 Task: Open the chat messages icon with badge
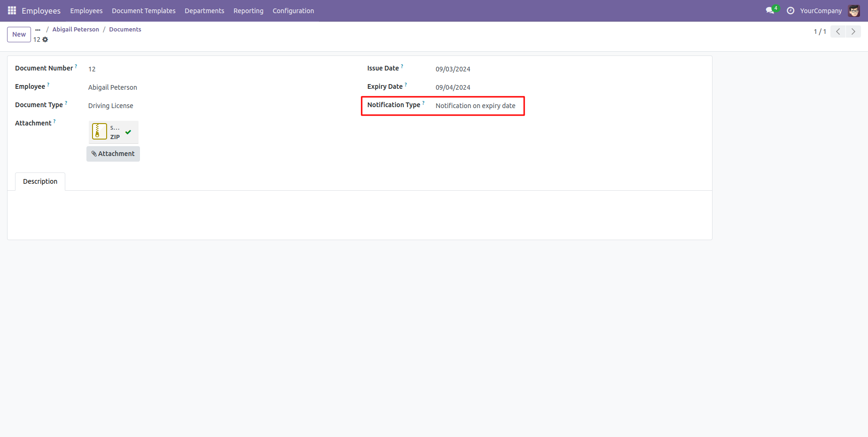coord(770,10)
